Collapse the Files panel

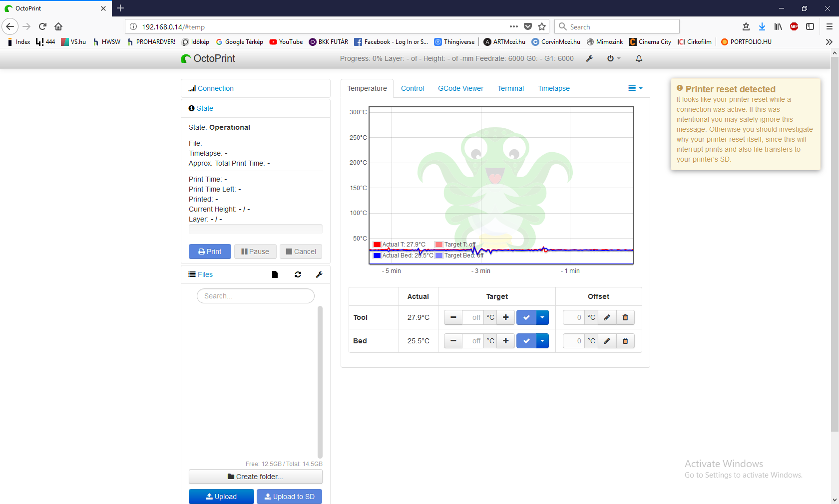click(x=205, y=274)
